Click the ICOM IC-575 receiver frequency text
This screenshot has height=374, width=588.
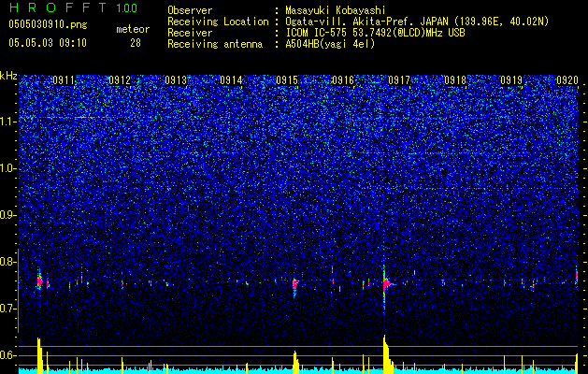375,33
